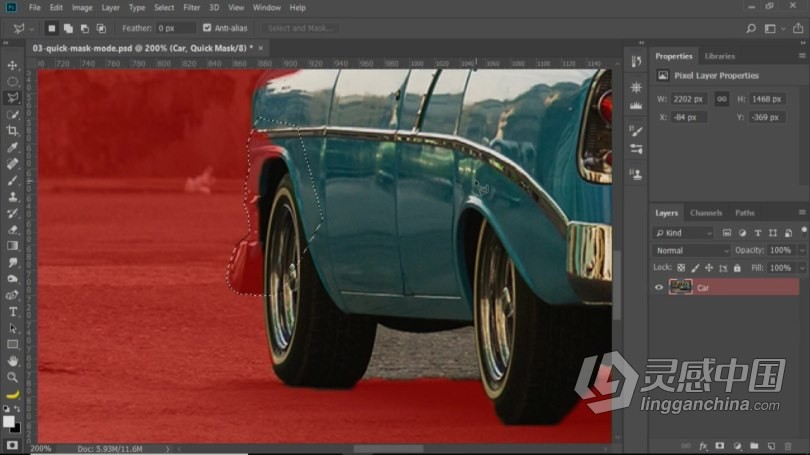
Task: Open the Kind filter dropdown
Action: pos(683,233)
